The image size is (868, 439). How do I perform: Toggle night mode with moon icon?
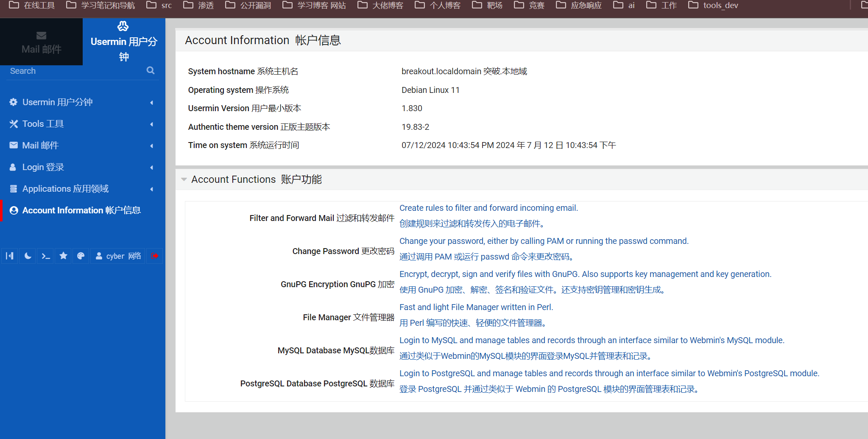click(28, 256)
